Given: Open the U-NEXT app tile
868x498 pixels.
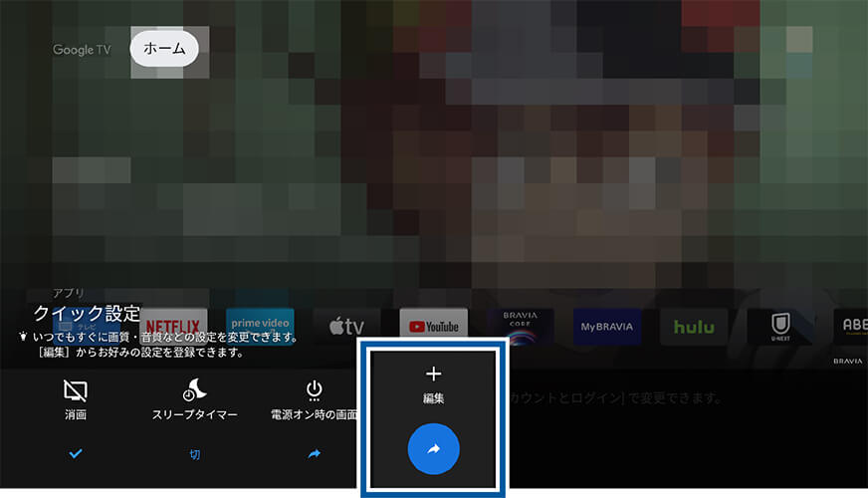Looking at the screenshot, I should point(780,326).
